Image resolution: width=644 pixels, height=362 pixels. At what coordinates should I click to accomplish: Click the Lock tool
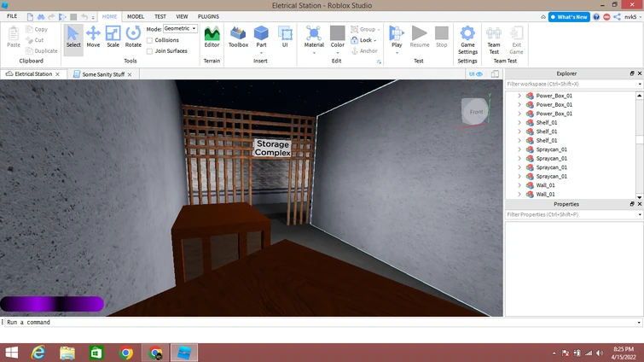[x=362, y=40]
